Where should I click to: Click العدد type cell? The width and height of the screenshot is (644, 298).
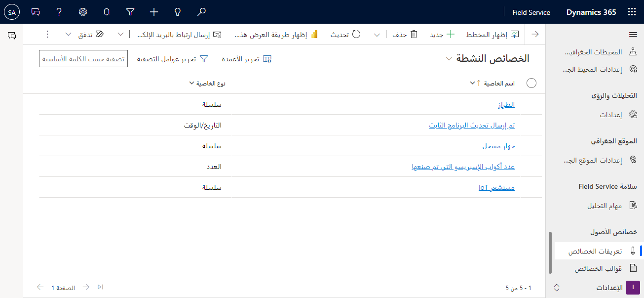[214, 167]
